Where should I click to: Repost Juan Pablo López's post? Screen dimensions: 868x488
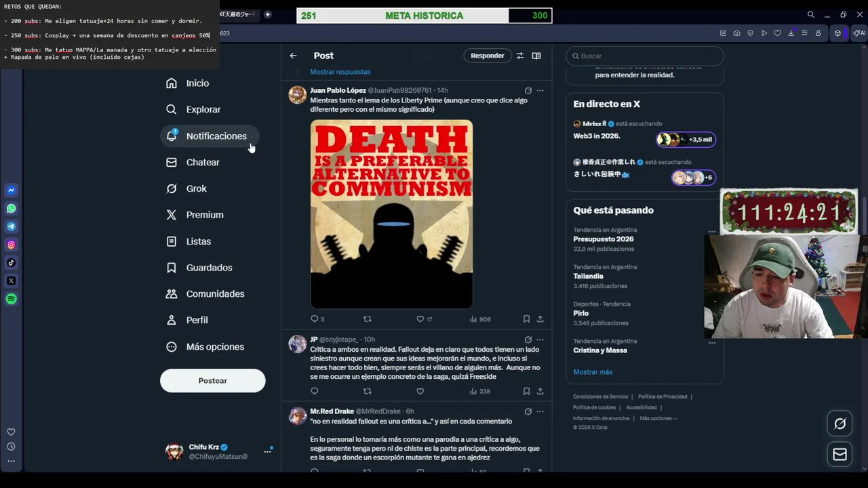pyautogui.click(x=368, y=319)
